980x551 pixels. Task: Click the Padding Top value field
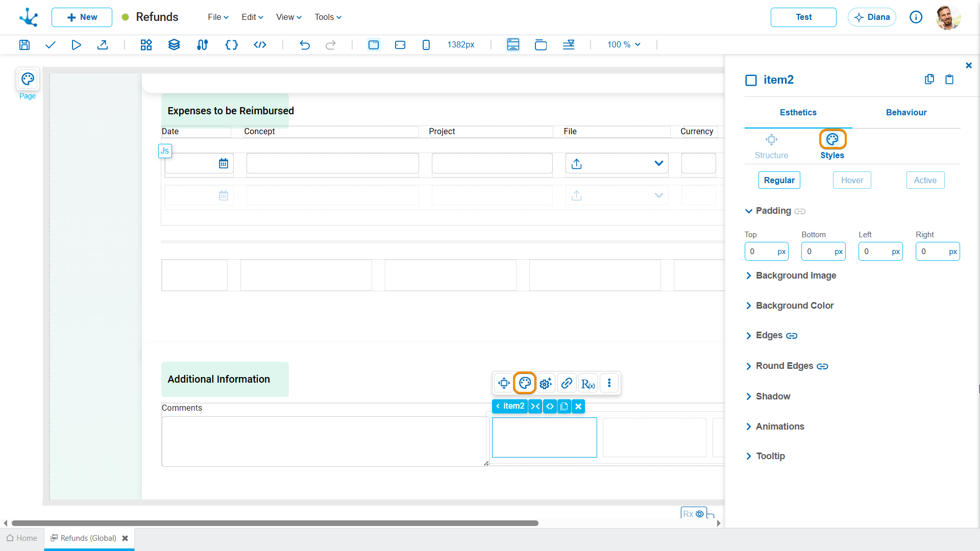coord(766,252)
